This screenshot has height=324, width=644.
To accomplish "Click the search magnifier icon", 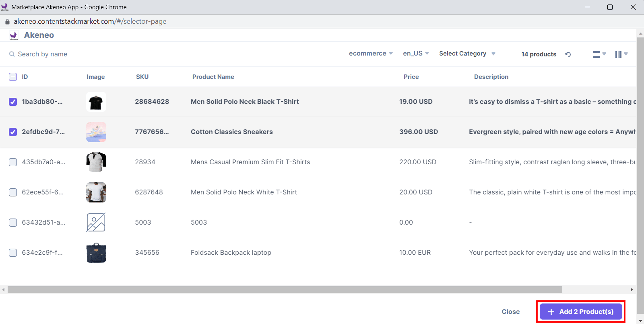I will pos(12,54).
